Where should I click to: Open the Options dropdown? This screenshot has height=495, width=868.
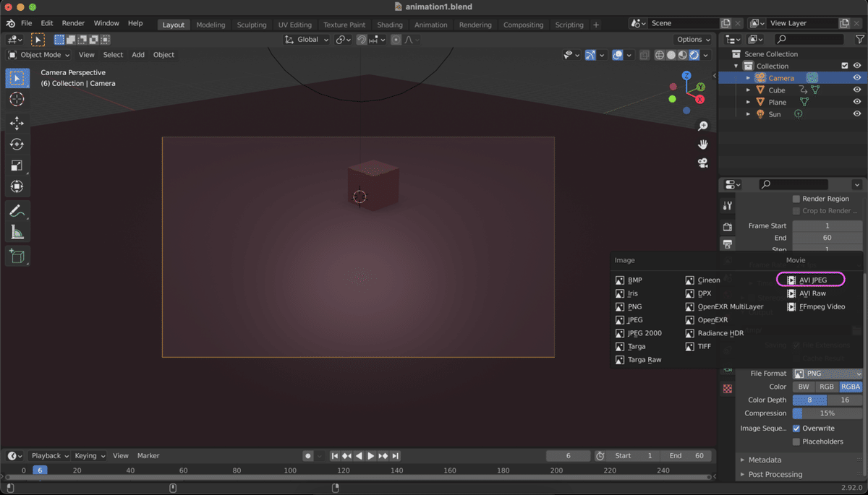pos(693,40)
